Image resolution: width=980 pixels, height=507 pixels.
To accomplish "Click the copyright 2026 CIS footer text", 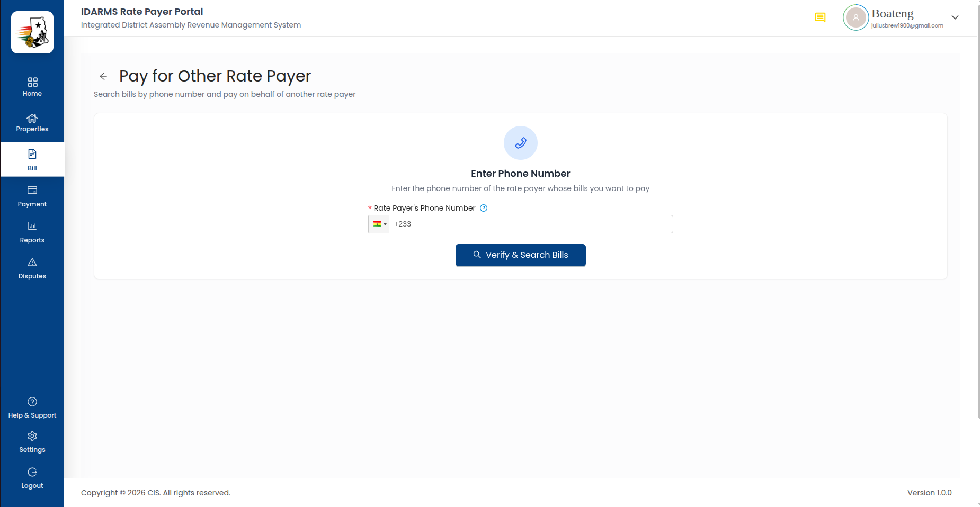I will coord(156,493).
